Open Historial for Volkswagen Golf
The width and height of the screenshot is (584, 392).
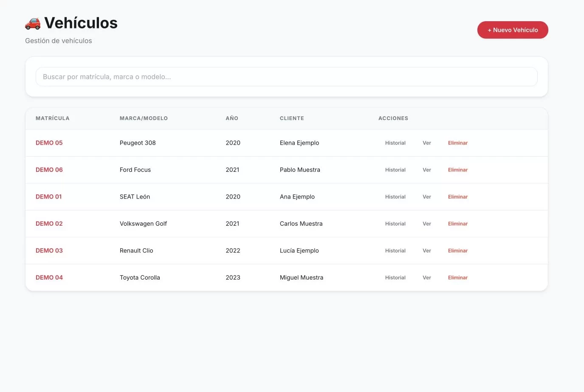tap(395, 224)
